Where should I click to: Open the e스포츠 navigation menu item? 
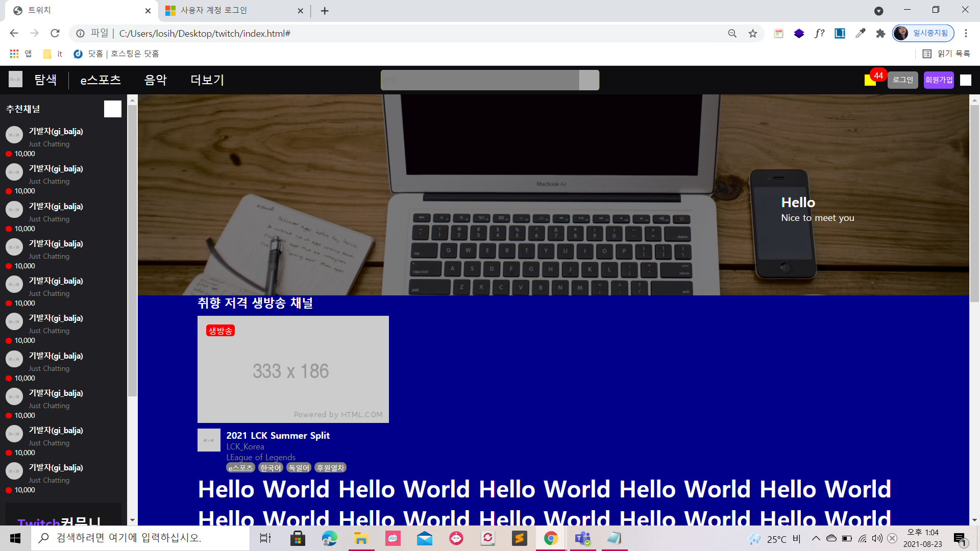click(x=101, y=80)
